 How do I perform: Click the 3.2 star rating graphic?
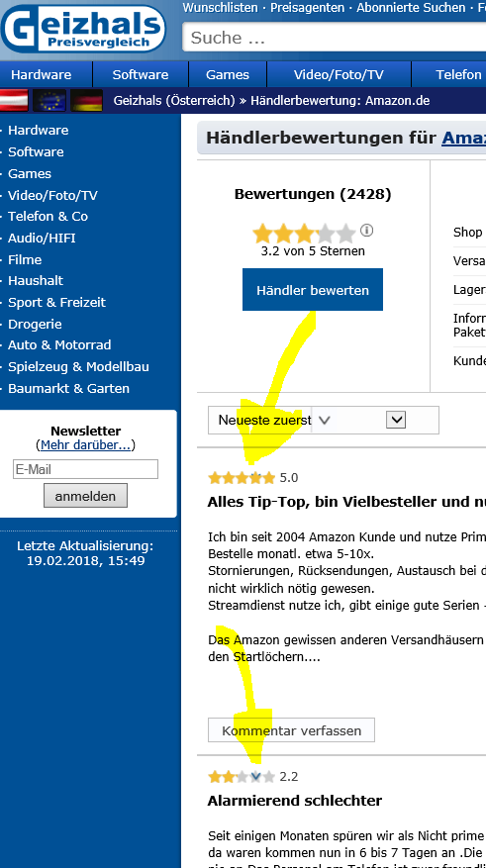point(305,234)
